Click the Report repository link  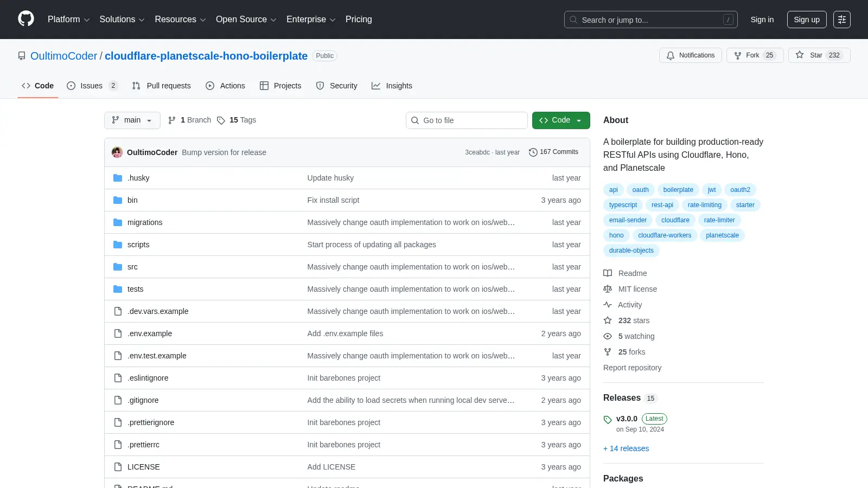pyautogui.click(x=632, y=368)
